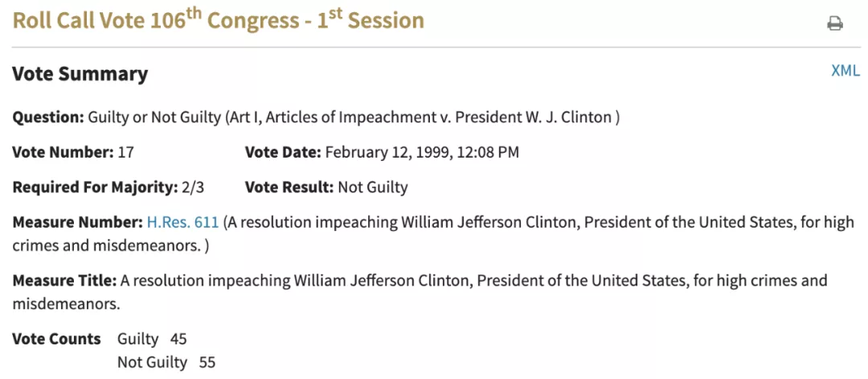
Task: Click the Guilty or Not Guilty question text
Action: click(154, 118)
